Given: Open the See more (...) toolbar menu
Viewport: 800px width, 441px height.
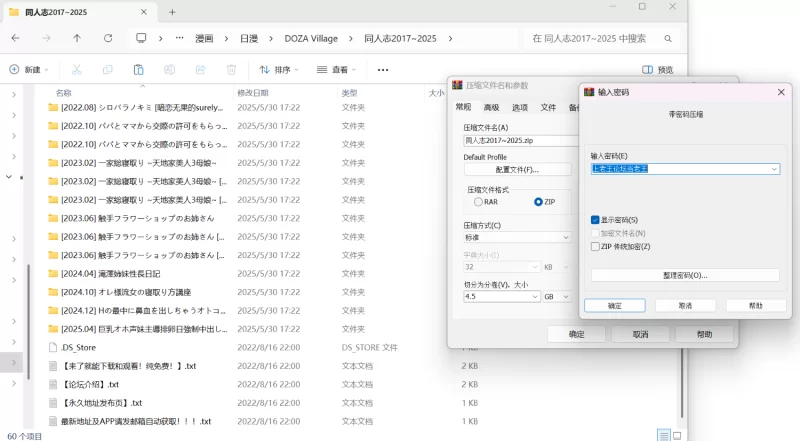Looking at the screenshot, I should [x=382, y=70].
